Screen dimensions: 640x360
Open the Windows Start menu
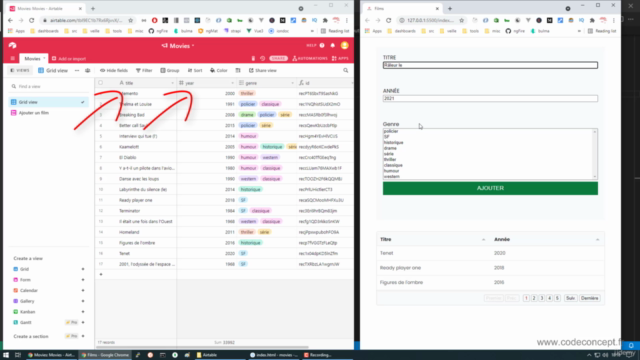point(6,355)
